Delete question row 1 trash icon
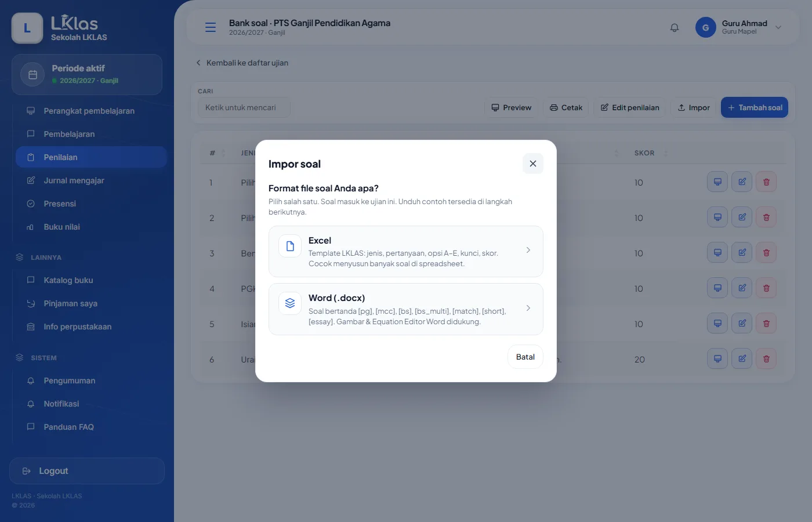 click(x=766, y=182)
